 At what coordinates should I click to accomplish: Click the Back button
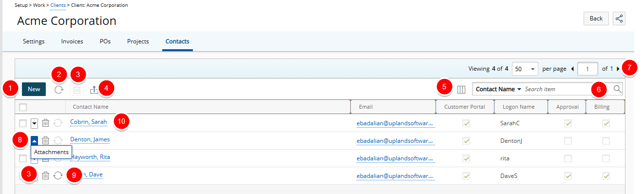tap(596, 19)
